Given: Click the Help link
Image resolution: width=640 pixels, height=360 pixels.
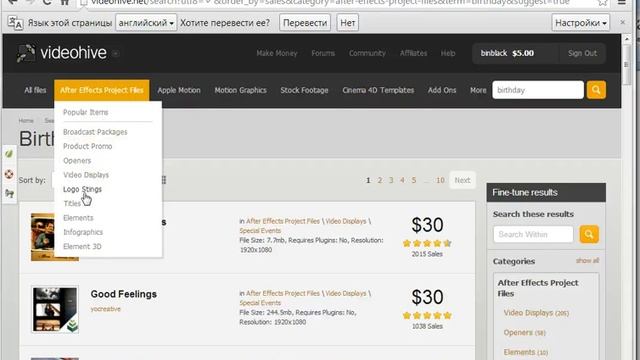Looking at the screenshot, I should (x=448, y=53).
